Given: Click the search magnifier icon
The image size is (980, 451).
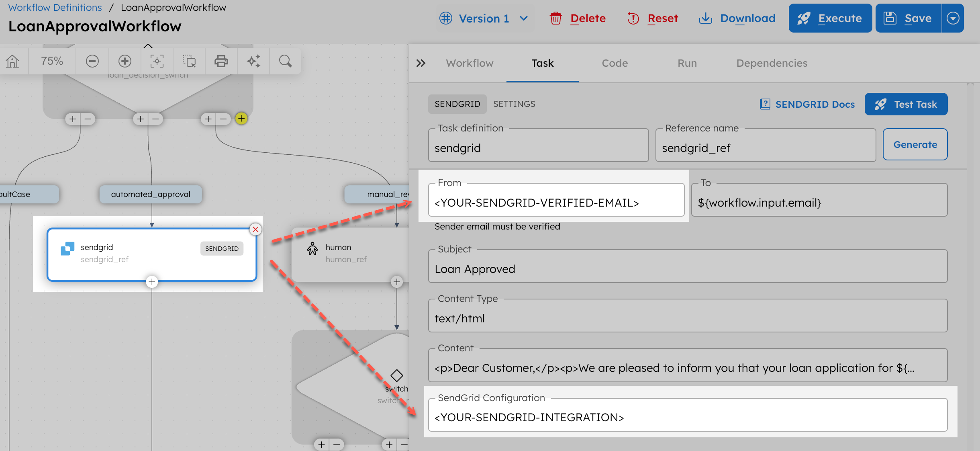Looking at the screenshot, I should click(x=286, y=61).
